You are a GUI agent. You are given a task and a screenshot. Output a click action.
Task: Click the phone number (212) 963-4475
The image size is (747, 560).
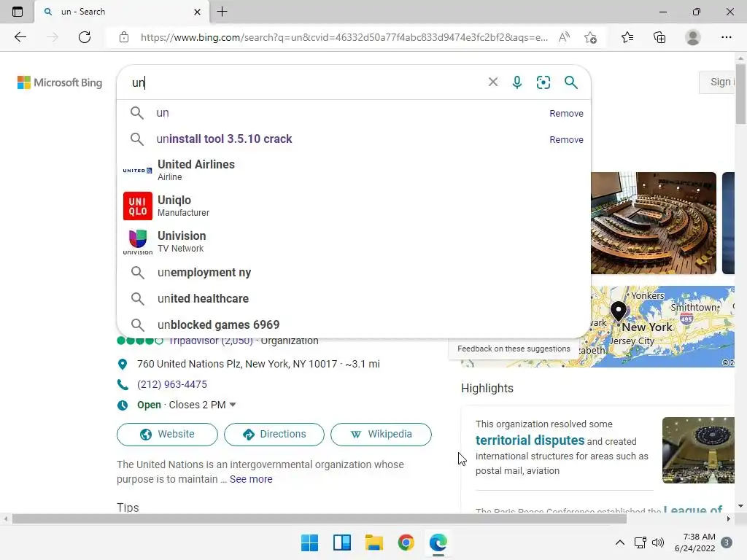[x=172, y=384]
